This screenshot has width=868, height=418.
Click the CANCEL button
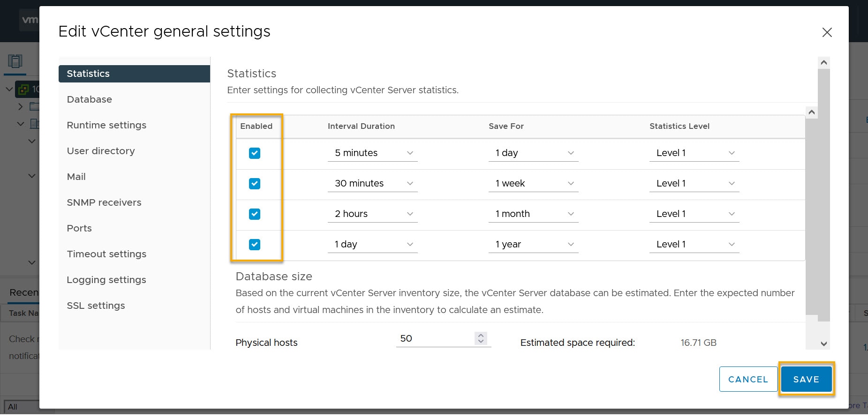(748, 379)
